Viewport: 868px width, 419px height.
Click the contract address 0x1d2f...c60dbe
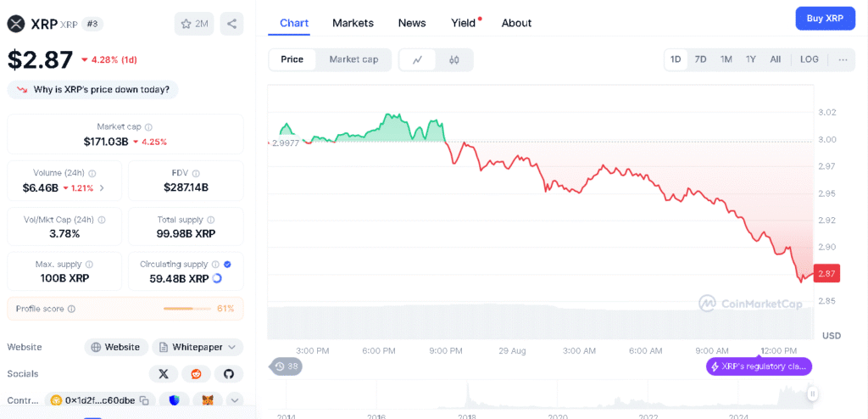(x=100, y=400)
